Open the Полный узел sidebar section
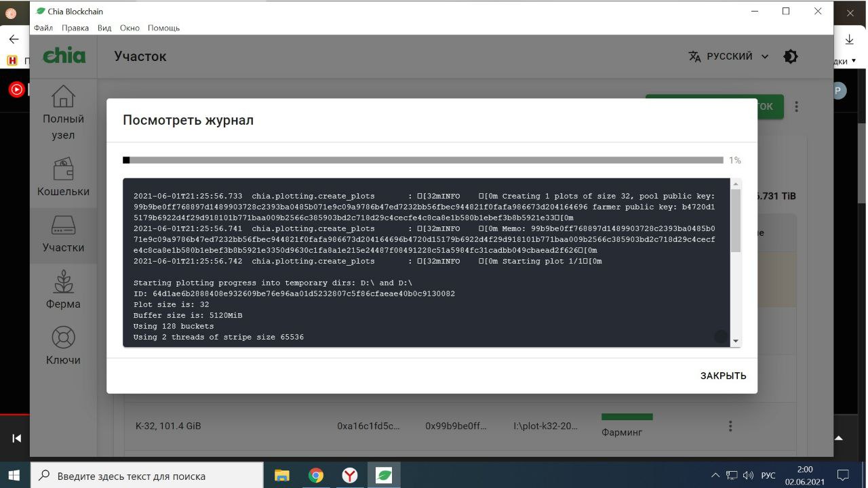Screen dimensions: 868x488 (63, 113)
